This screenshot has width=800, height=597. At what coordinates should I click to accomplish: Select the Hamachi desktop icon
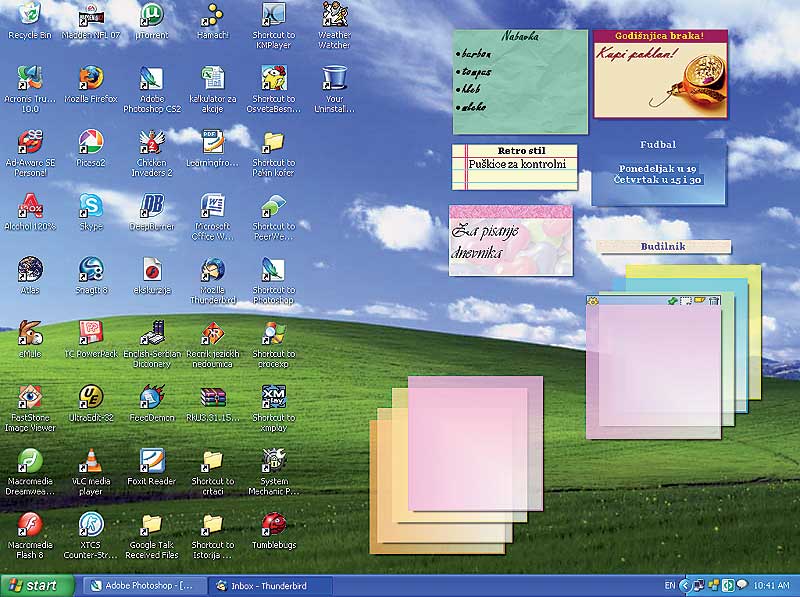pyautogui.click(x=213, y=14)
